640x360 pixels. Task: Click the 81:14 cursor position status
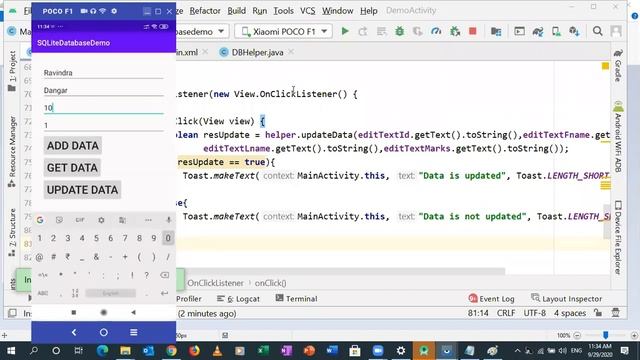(x=478, y=313)
